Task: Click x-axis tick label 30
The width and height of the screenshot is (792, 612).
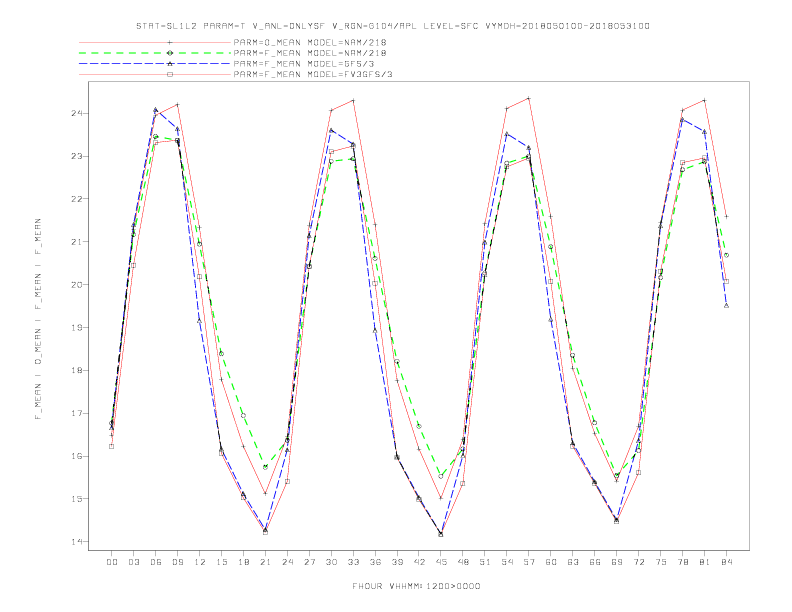Action: click(331, 562)
